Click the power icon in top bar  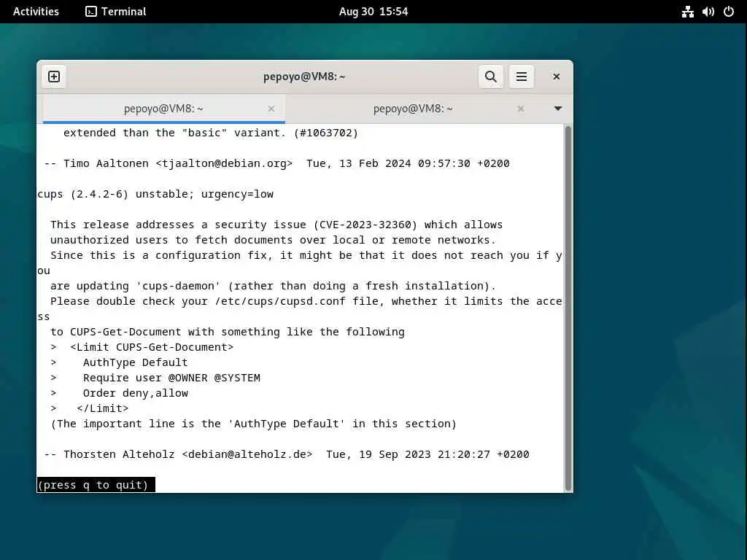click(729, 12)
